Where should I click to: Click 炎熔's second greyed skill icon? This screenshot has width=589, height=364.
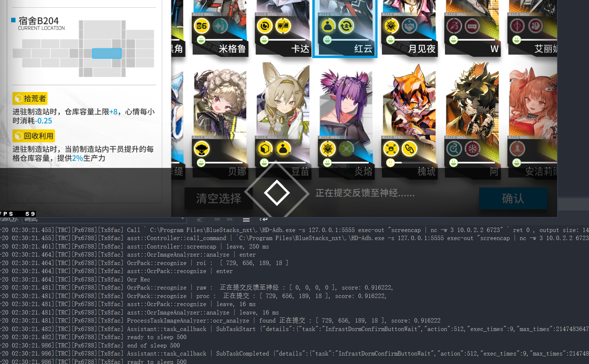(346, 149)
